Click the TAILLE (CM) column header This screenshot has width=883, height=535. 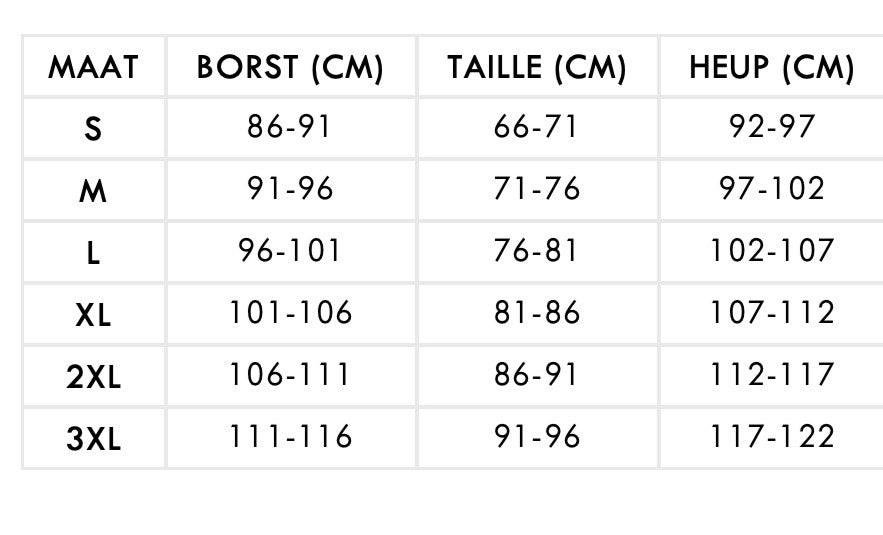point(537,68)
